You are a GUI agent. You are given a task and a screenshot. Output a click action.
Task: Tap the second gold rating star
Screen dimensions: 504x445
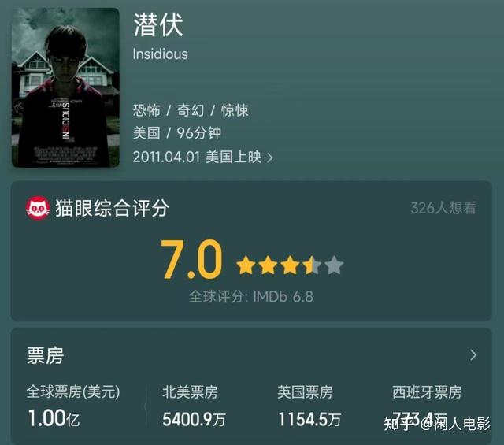click(268, 265)
